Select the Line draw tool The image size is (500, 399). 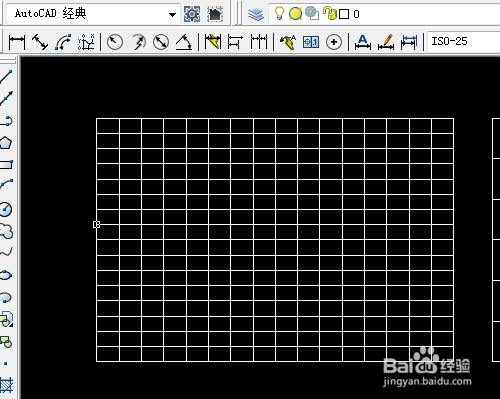[6, 77]
